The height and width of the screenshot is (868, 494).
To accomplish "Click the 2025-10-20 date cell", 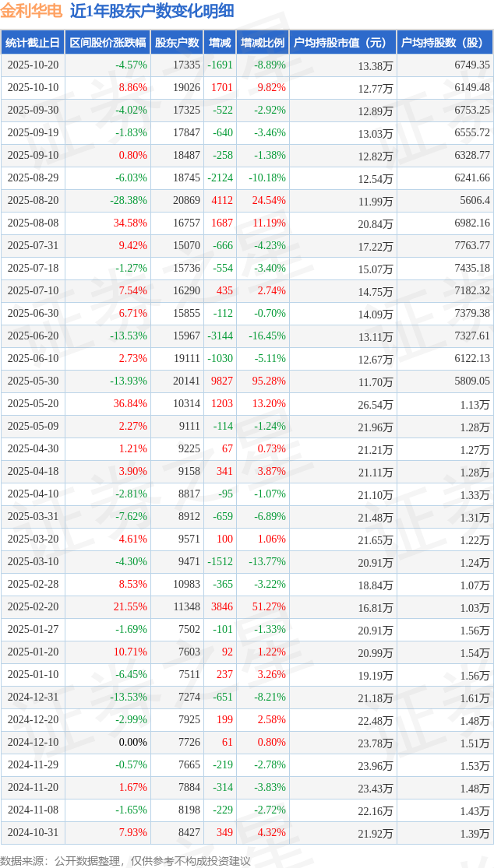I will (33, 65).
